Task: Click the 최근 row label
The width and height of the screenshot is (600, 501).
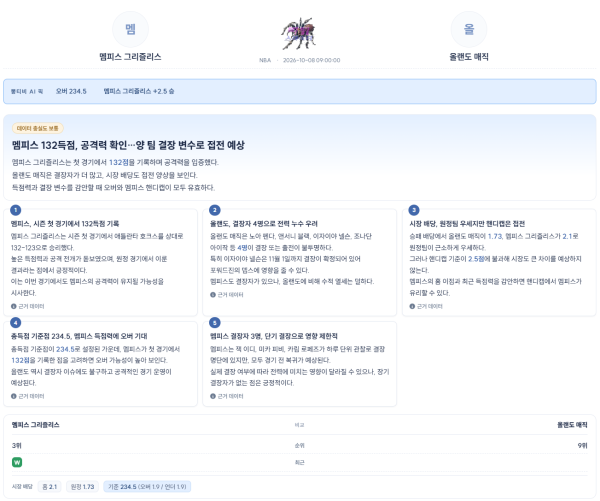Action: (300, 462)
